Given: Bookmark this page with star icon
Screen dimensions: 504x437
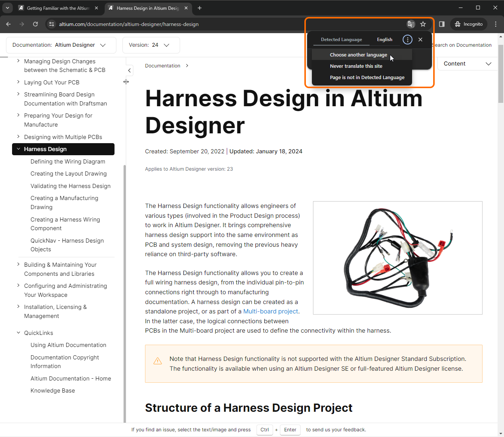Looking at the screenshot, I should pos(423,24).
